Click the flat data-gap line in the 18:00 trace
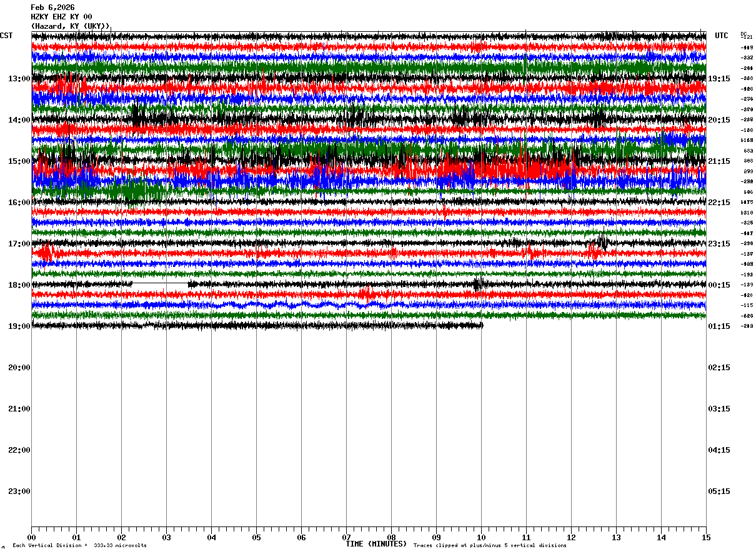The image size is (756, 554). point(160,284)
